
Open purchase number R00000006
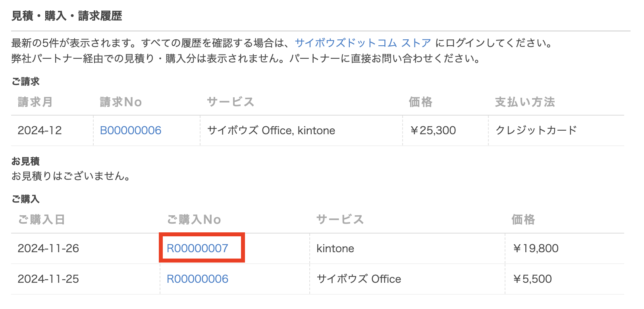197,279
